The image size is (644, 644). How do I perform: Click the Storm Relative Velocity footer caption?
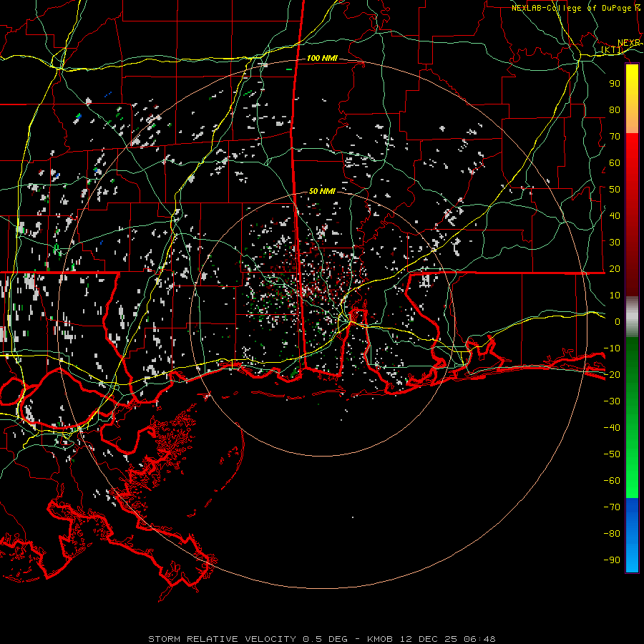[x=322, y=639]
